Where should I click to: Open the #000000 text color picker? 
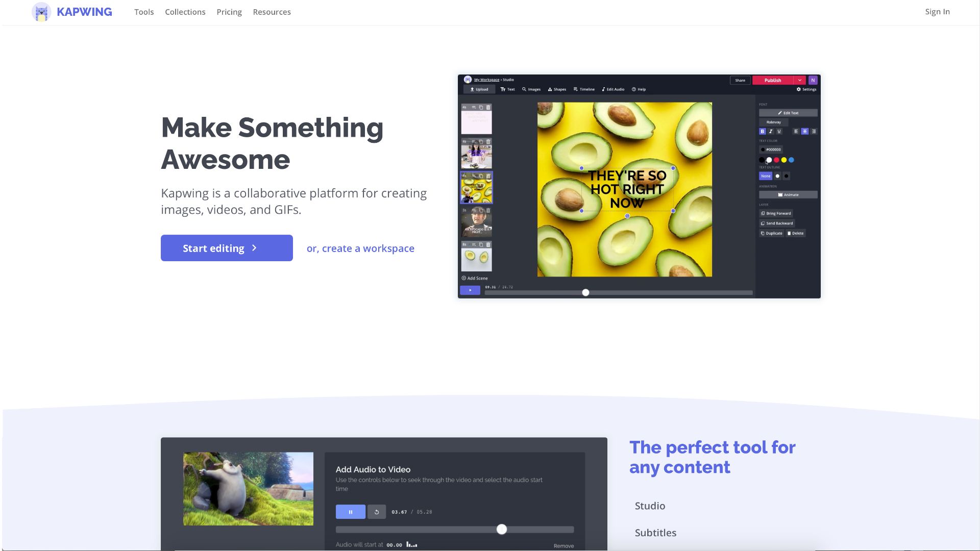pyautogui.click(x=771, y=149)
